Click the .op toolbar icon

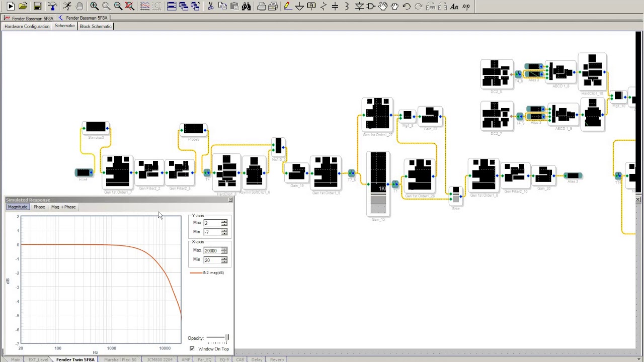point(466,6)
